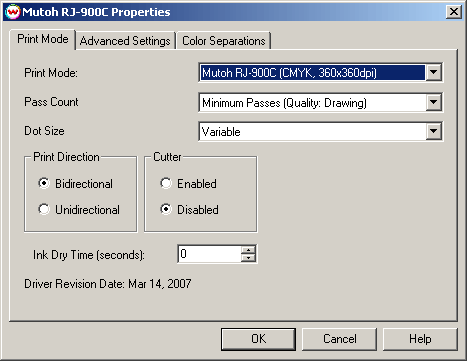Click the Ink Dry Time (seconds) label

[89, 255]
